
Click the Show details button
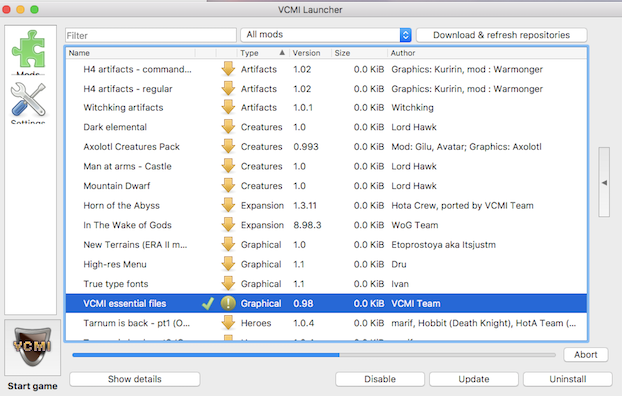(x=135, y=379)
